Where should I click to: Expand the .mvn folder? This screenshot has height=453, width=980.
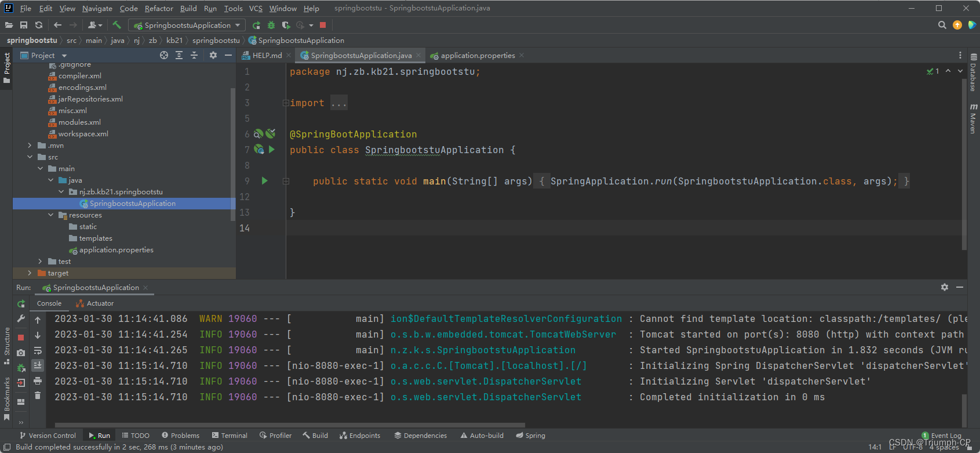click(29, 146)
